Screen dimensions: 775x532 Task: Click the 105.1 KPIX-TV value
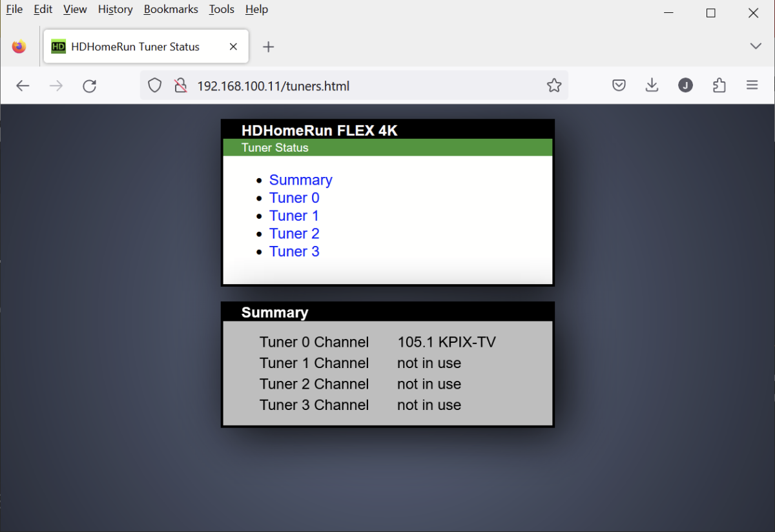coord(447,342)
